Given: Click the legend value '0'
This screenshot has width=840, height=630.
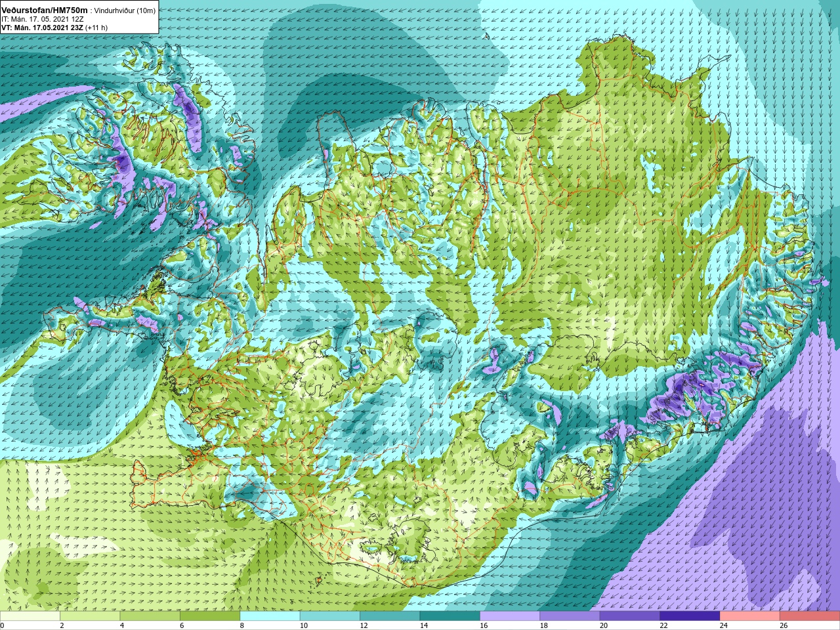Looking at the screenshot, I should [x=3, y=625].
